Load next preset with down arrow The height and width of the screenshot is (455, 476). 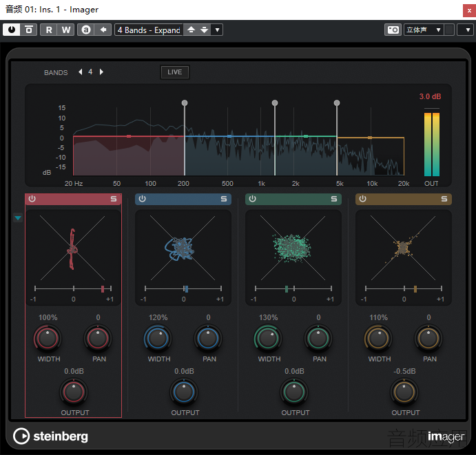[x=205, y=30]
